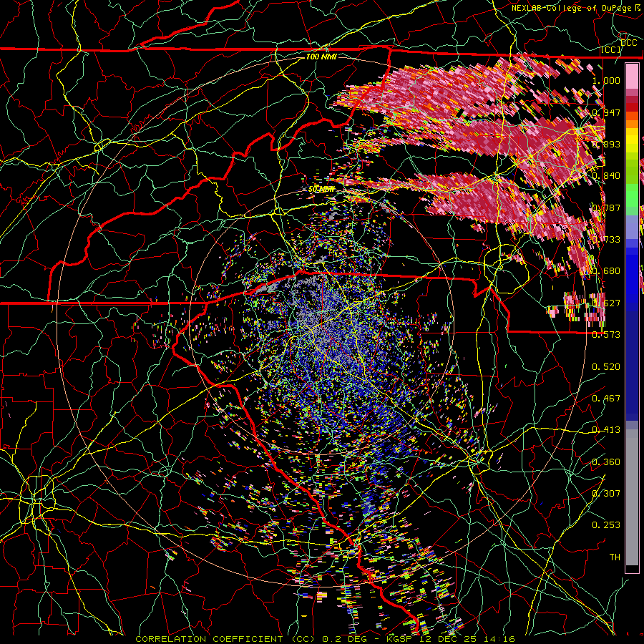Click the 0.947 legend value
Viewport: 644px width, 644px height.
[606, 112]
